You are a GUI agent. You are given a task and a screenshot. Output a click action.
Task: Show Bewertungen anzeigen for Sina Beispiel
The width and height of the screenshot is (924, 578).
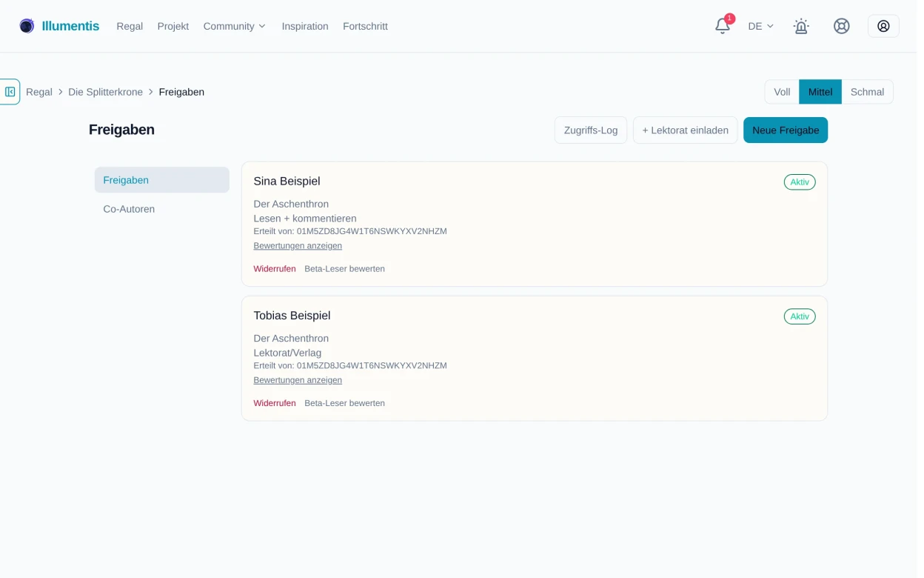[x=298, y=245]
